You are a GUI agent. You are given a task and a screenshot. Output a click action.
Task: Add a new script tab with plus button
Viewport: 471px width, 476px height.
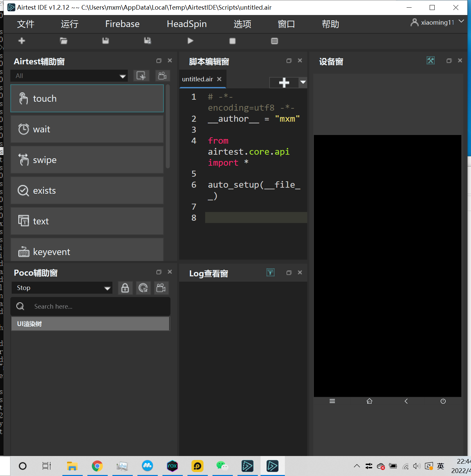(284, 83)
